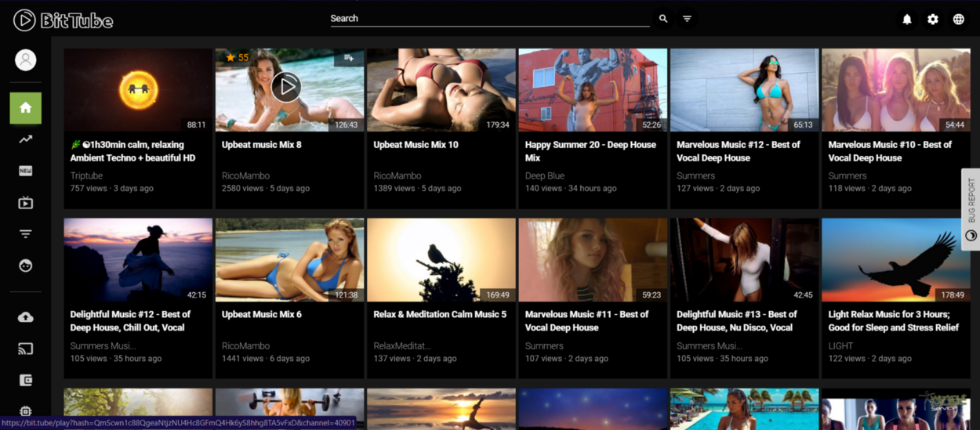The image size is (980, 430).
Task: Open the user profile avatar
Action: click(x=26, y=60)
